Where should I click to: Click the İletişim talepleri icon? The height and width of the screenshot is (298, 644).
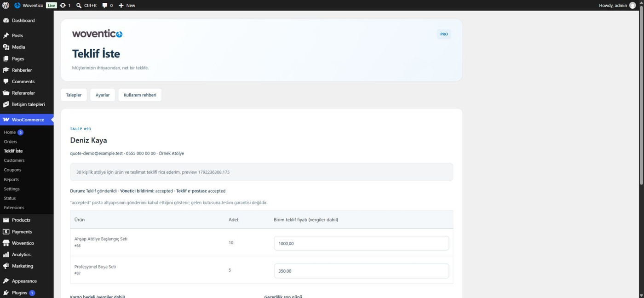pos(6,104)
